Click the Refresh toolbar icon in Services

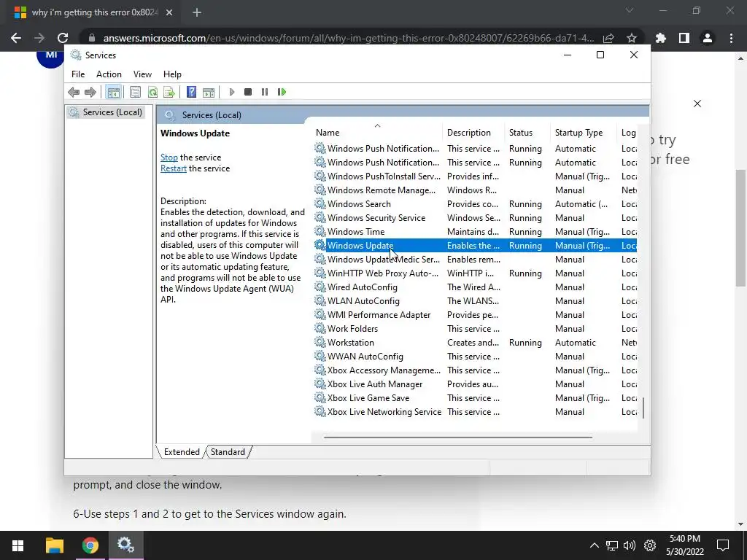pos(152,92)
